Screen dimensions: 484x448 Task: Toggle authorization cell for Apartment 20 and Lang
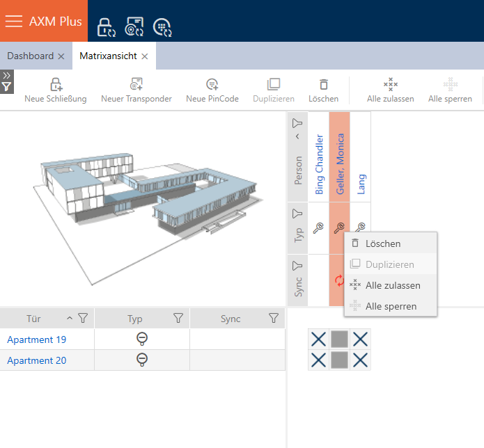pyautogui.click(x=360, y=360)
